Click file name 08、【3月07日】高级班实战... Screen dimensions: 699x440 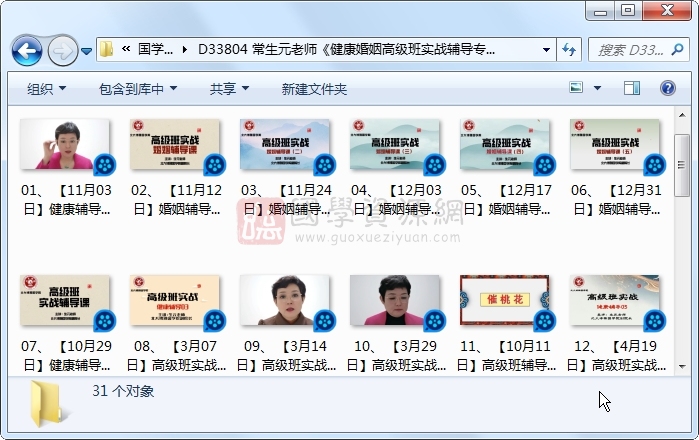(176, 356)
